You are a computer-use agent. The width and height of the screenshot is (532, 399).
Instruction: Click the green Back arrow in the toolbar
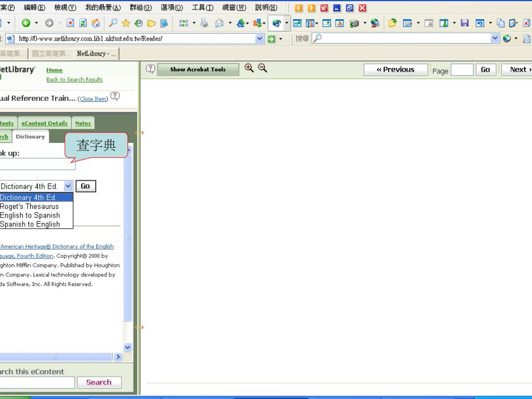[26, 23]
